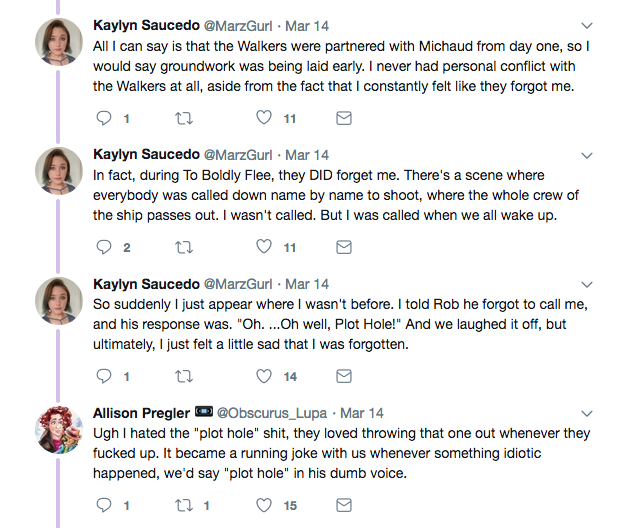Retweet Allison Pregler's tweet
Screen dimensions: 632x528
(184, 505)
